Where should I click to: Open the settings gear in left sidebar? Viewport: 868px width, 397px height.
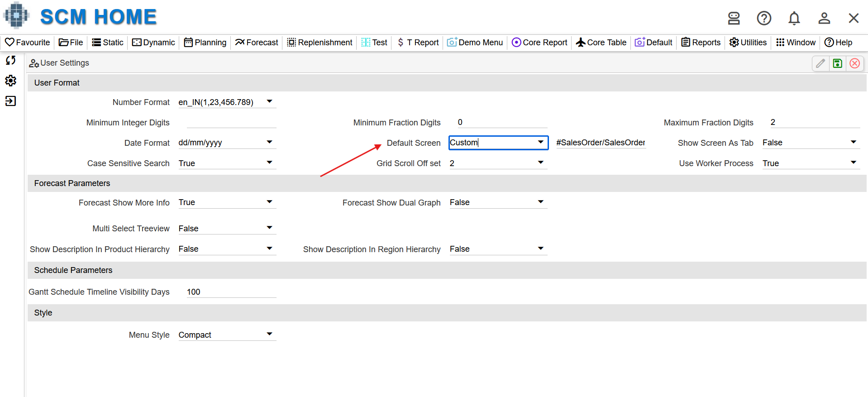tap(11, 81)
